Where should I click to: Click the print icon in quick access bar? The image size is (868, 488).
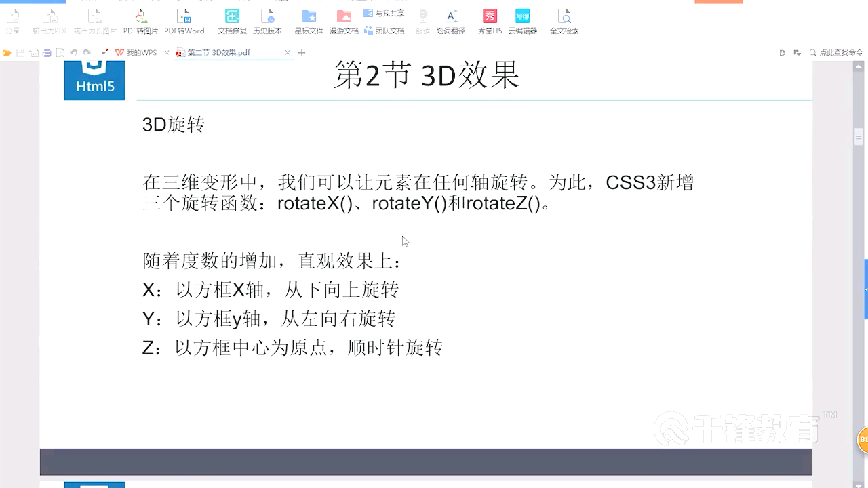pyautogui.click(x=47, y=52)
